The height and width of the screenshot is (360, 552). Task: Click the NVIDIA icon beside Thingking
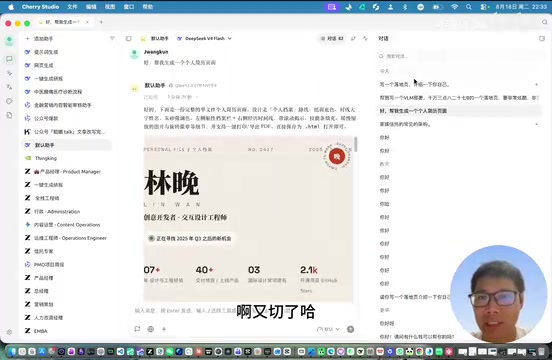tap(27, 158)
